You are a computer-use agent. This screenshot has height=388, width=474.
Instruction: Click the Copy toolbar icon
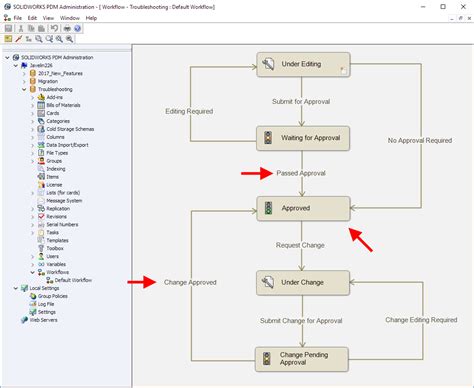[31, 28]
